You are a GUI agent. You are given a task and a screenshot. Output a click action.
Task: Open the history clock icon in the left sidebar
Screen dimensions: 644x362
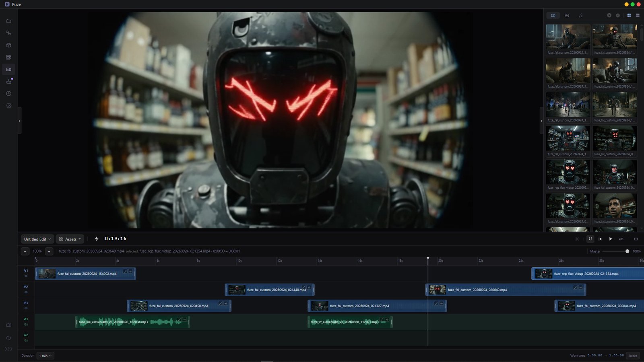coord(8,93)
